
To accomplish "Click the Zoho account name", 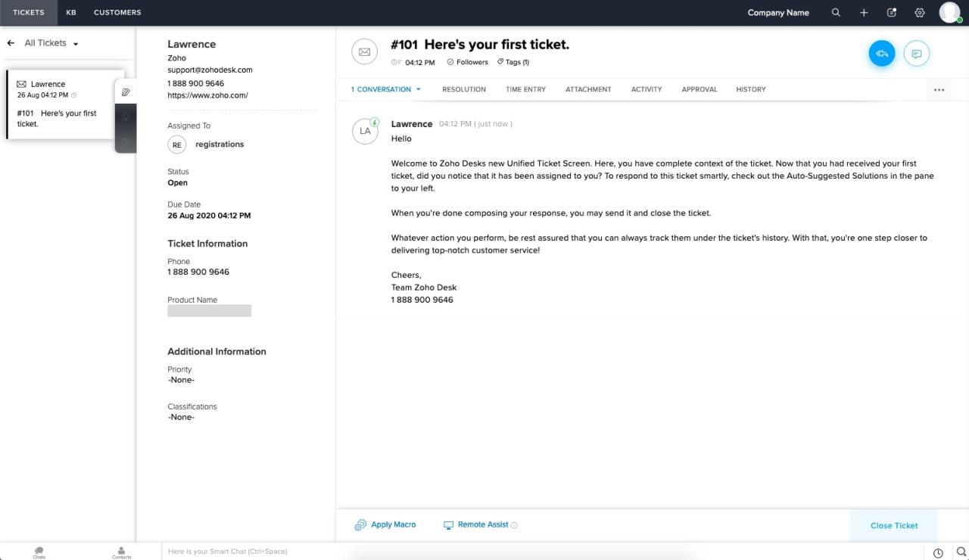I will click(176, 58).
